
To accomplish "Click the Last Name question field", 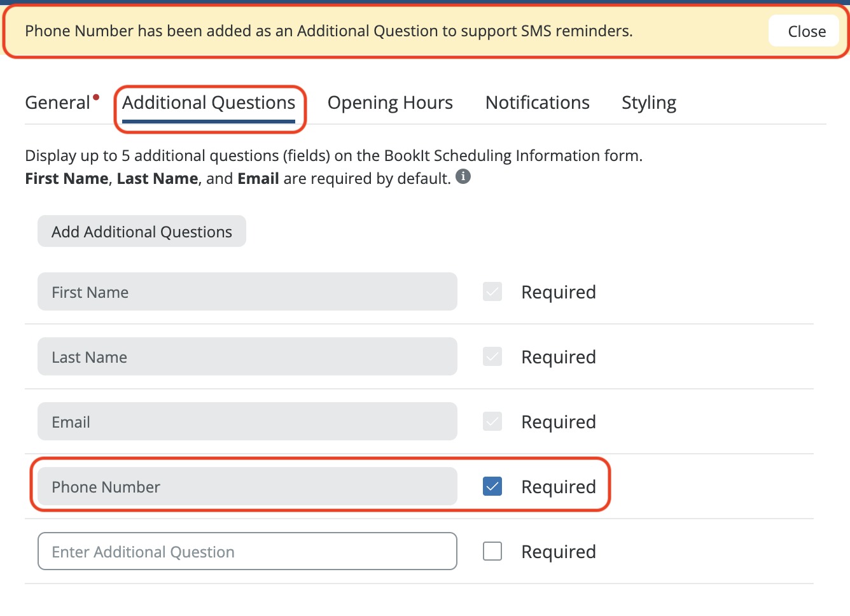I will point(247,357).
